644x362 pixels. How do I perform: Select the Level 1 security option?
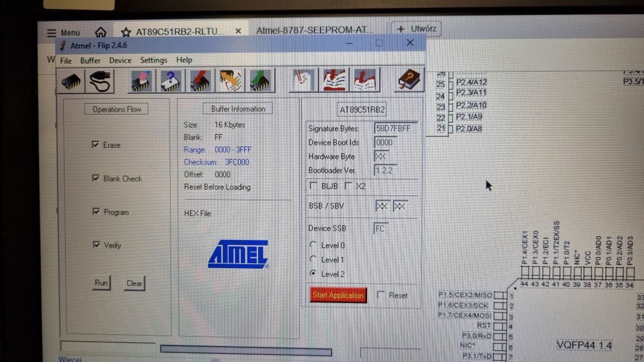click(x=313, y=260)
